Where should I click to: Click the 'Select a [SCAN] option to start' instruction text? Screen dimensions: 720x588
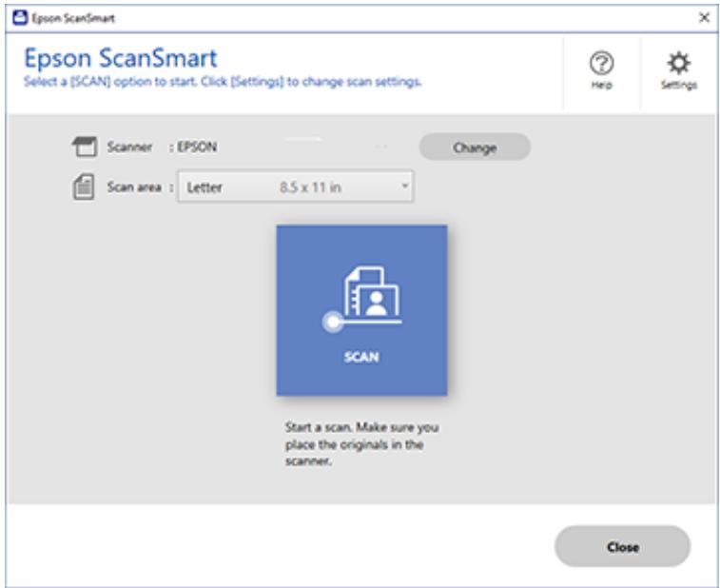[x=223, y=82]
